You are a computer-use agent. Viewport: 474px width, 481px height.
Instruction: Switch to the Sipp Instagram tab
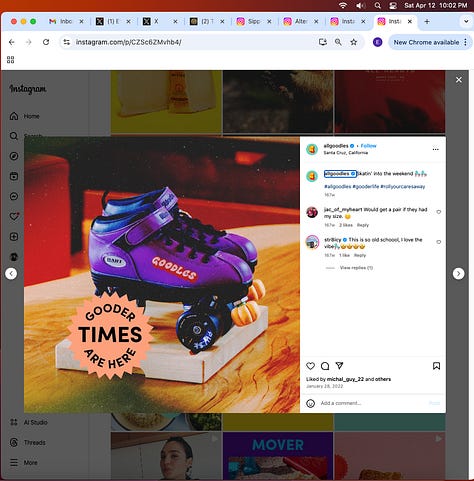pyautogui.click(x=254, y=21)
